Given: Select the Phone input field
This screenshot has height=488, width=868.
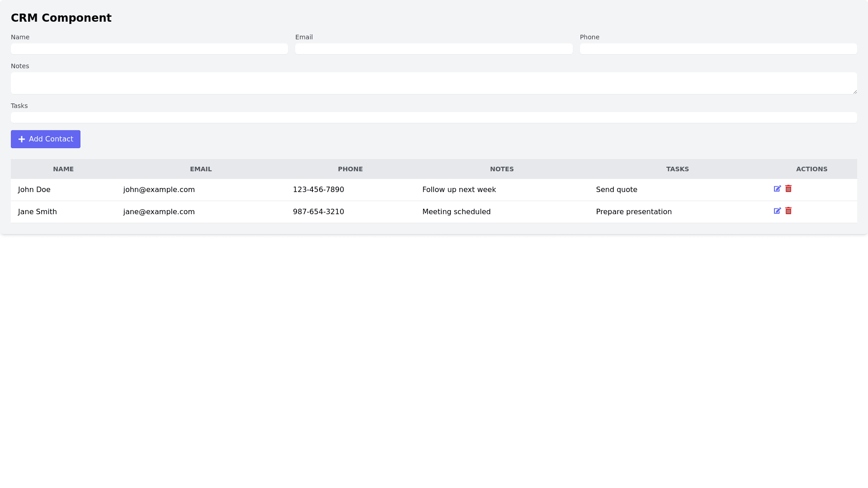Looking at the screenshot, I should [718, 49].
